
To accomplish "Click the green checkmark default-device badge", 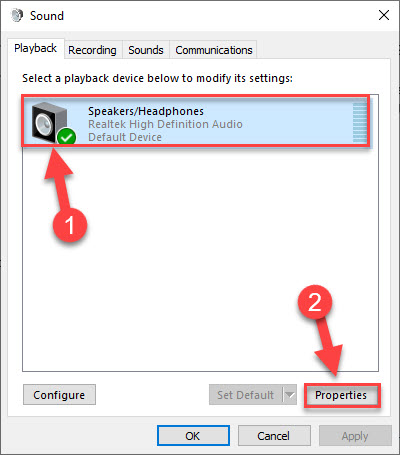I will point(66,137).
